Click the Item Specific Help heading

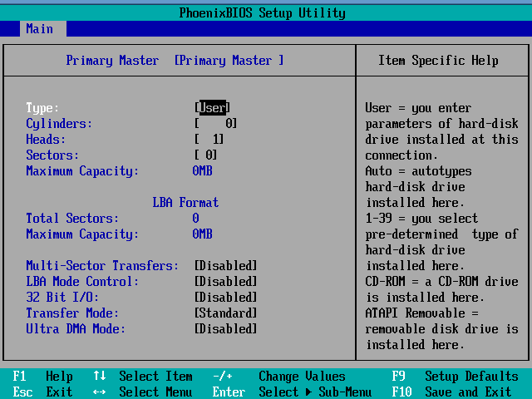pos(438,61)
